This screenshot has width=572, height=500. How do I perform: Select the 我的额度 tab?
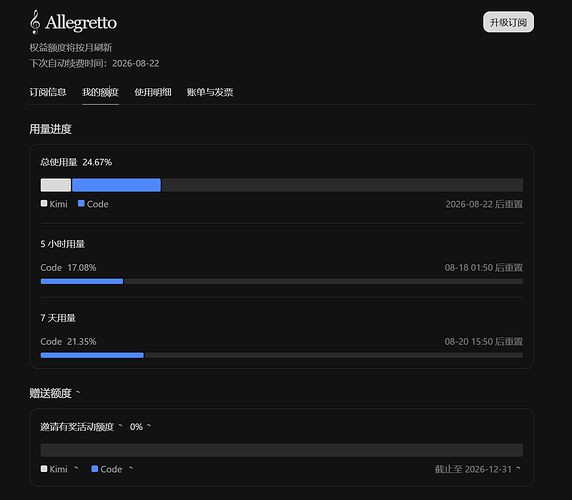coord(100,92)
